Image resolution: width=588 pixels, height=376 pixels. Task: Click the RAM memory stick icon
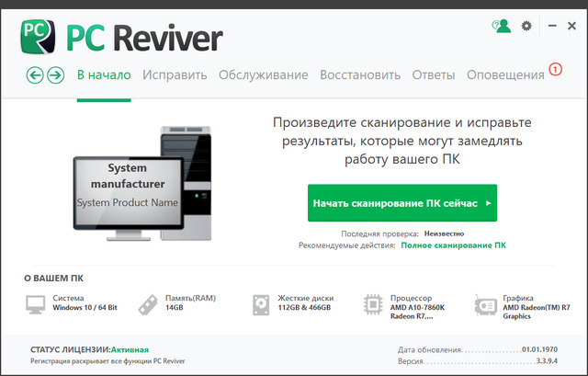coord(148,304)
